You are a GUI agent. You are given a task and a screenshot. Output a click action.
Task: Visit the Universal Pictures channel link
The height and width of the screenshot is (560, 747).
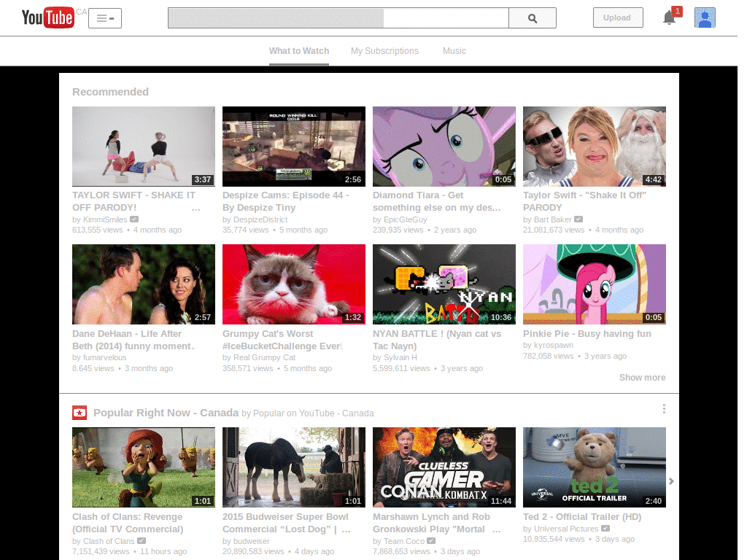tap(566, 529)
